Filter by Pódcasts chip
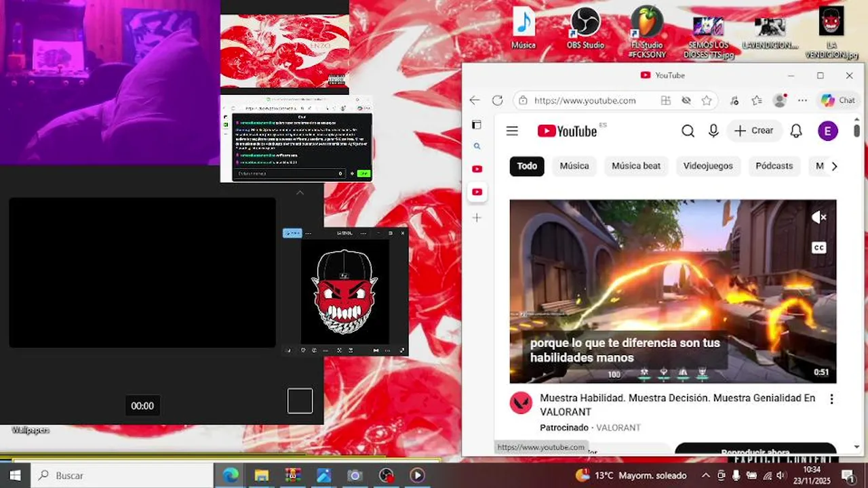 [774, 166]
